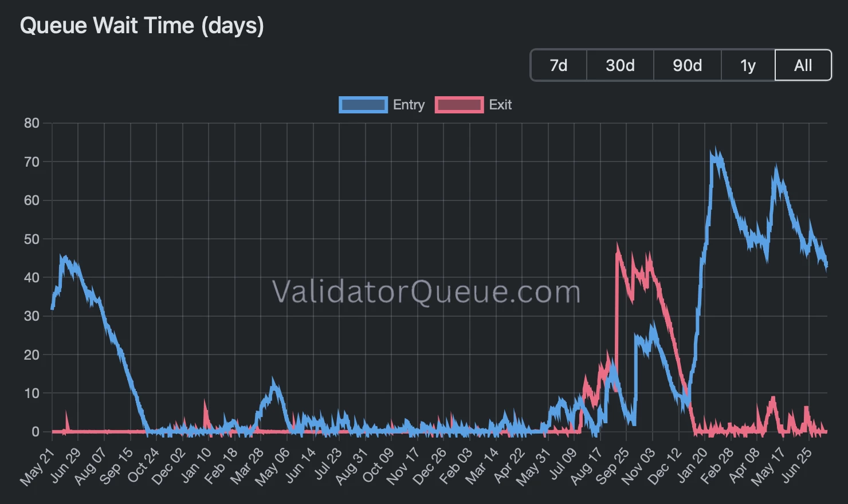This screenshot has height=504, width=848.
Task: Click the x-axis date Dec 26
Action: [x=429, y=467]
